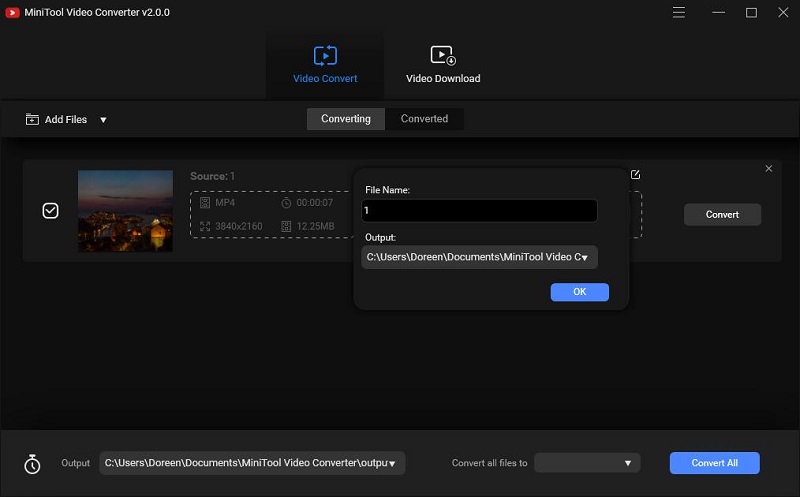This screenshot has width=800, height=497.
Task: Click the duration clock icon
Action: coord(286,203)
